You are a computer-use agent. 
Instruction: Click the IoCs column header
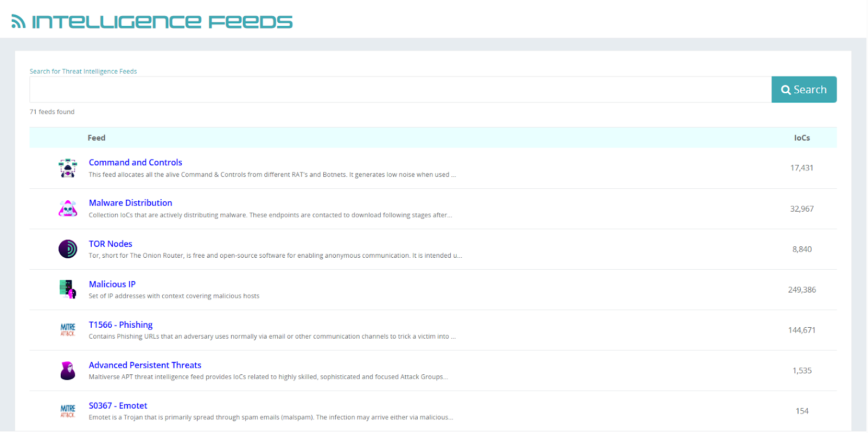click(801, 138)
